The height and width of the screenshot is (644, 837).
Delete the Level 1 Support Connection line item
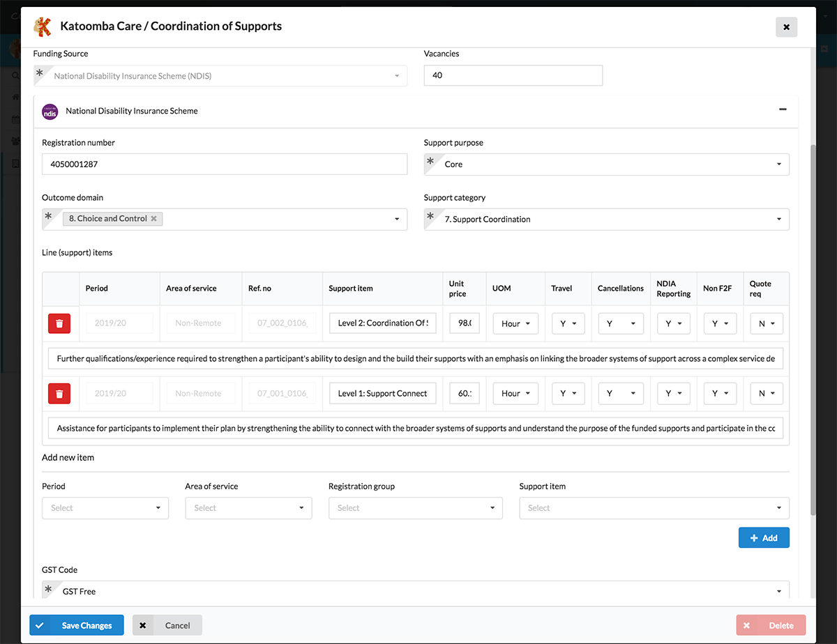click(59, 394)
